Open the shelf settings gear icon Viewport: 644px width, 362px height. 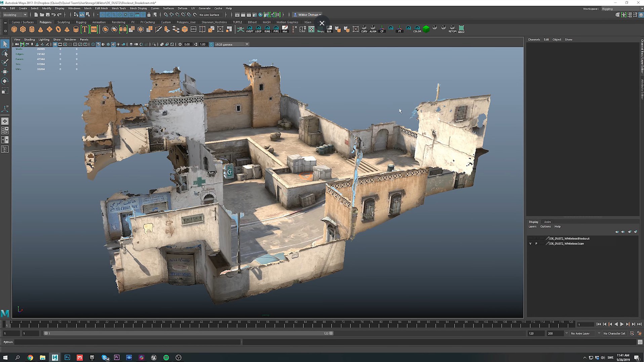(x=5, y=31)
